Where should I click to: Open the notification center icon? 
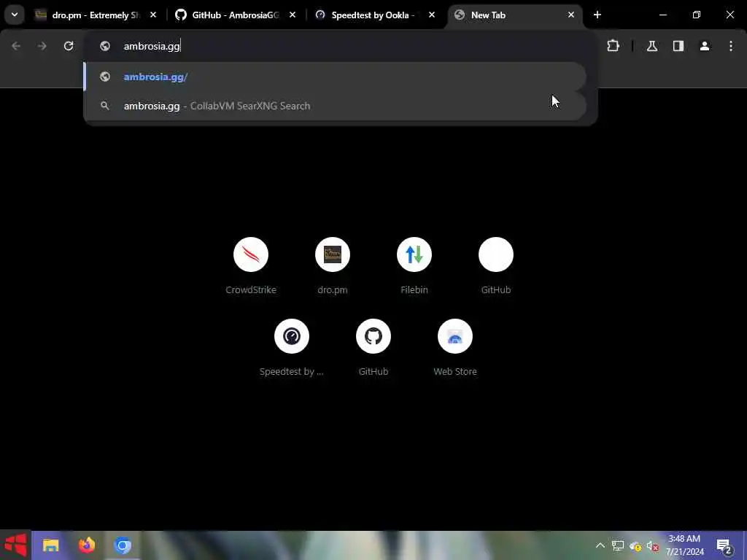(x=724, y=545)
